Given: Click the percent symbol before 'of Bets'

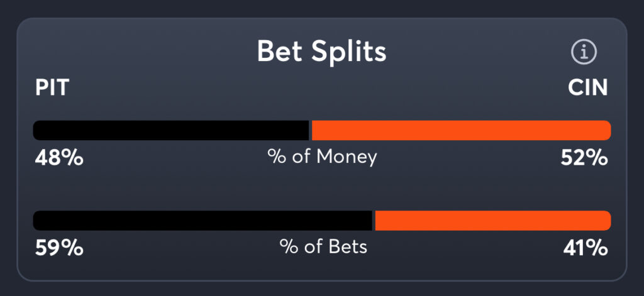Looking at the screenshot, I should click(x=289, y=246).
